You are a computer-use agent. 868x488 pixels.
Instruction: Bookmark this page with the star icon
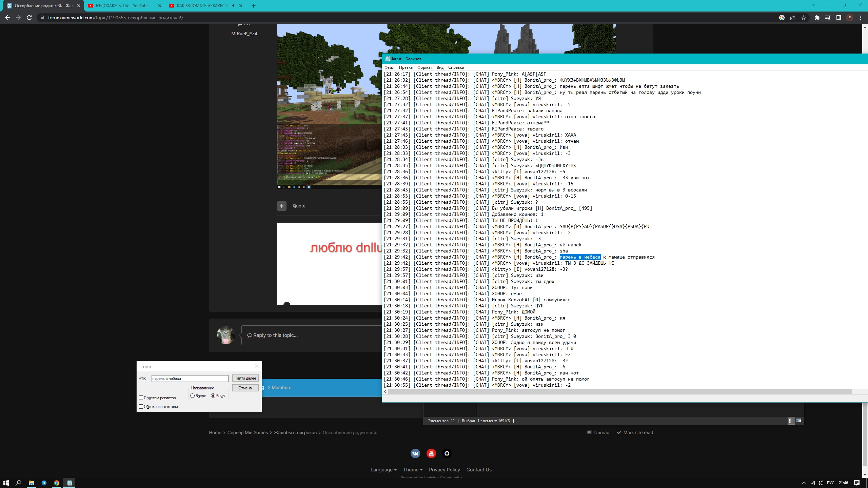[804, 18]
